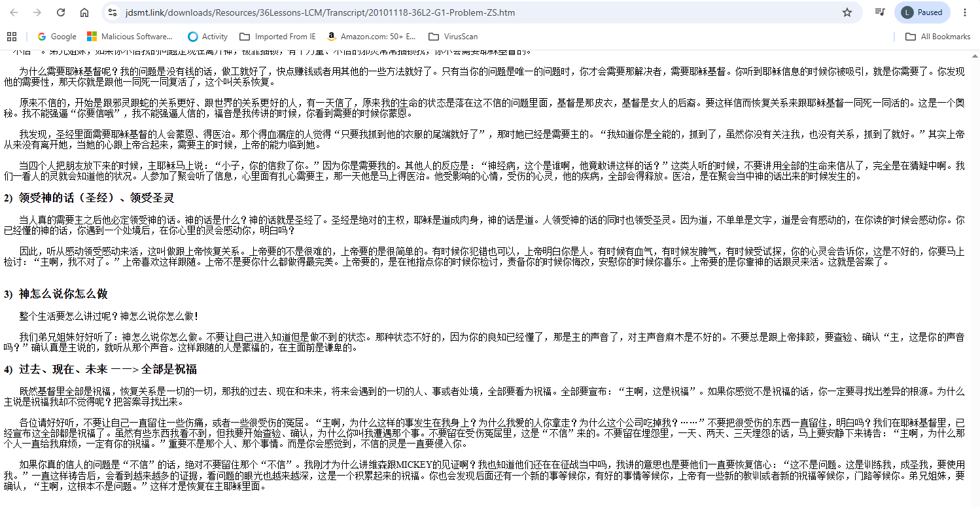Go back to the previous page

[14, 12]
